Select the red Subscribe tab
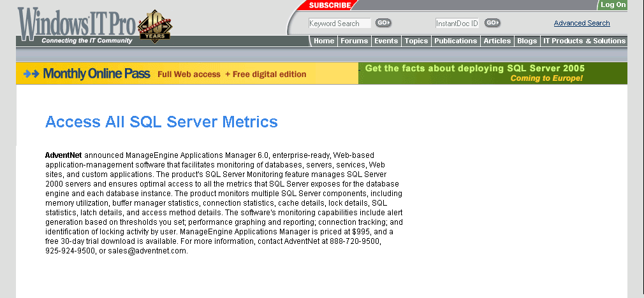Image resolution: width=644 pixels, height=298 pixels. point(330,5)
